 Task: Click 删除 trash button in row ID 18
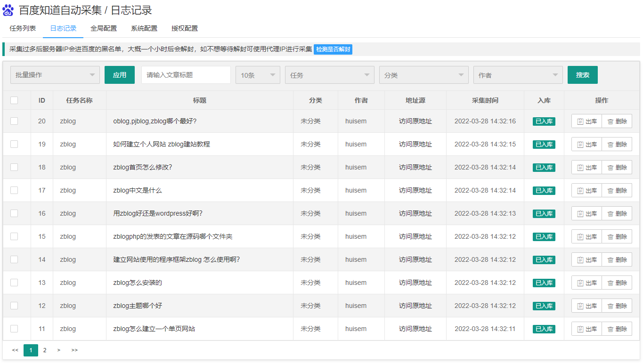click(x=617, y=167)
